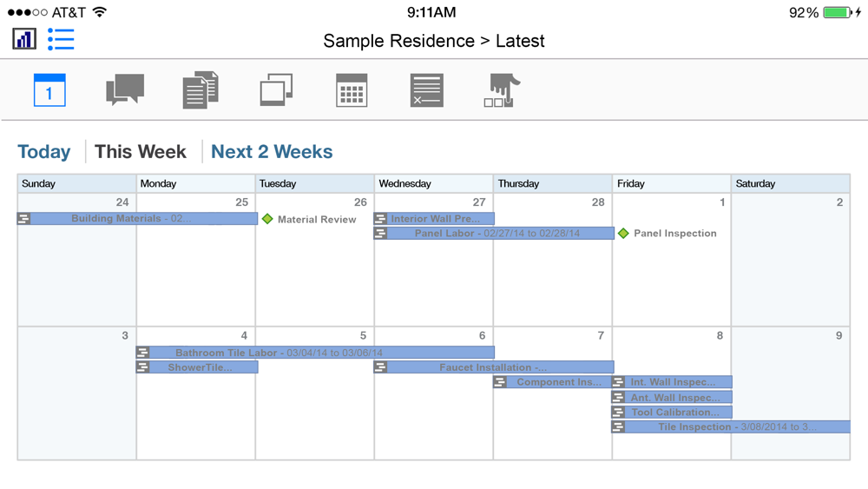Switch to the This Week tab
This screenshot has height=489, width=868.
(141, 152)
